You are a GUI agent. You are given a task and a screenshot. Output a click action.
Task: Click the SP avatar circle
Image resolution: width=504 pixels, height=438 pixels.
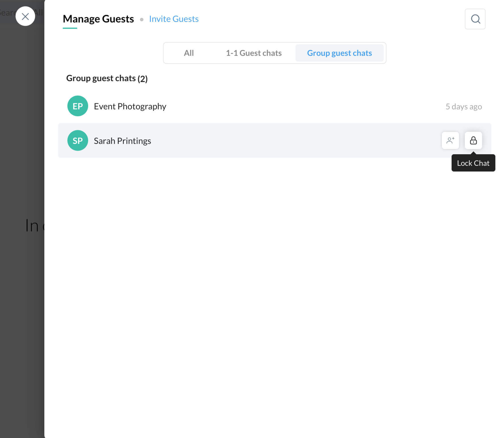click(77, 141)
